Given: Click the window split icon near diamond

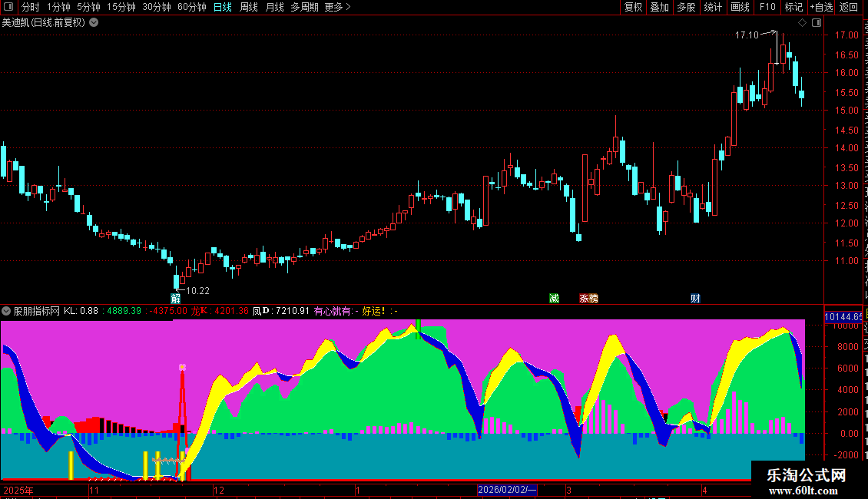Looking at the screenshot, I should click(x=817, y=23).
